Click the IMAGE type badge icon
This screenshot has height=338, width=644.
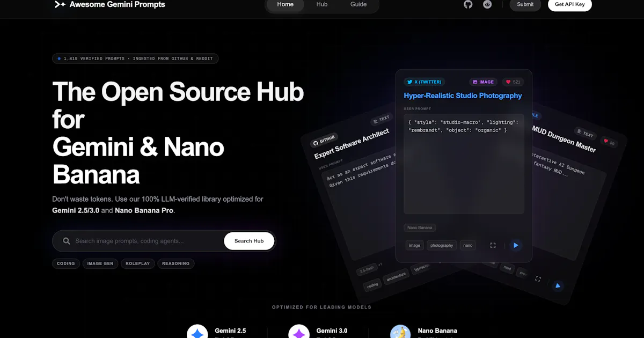(x=474, y=82)
